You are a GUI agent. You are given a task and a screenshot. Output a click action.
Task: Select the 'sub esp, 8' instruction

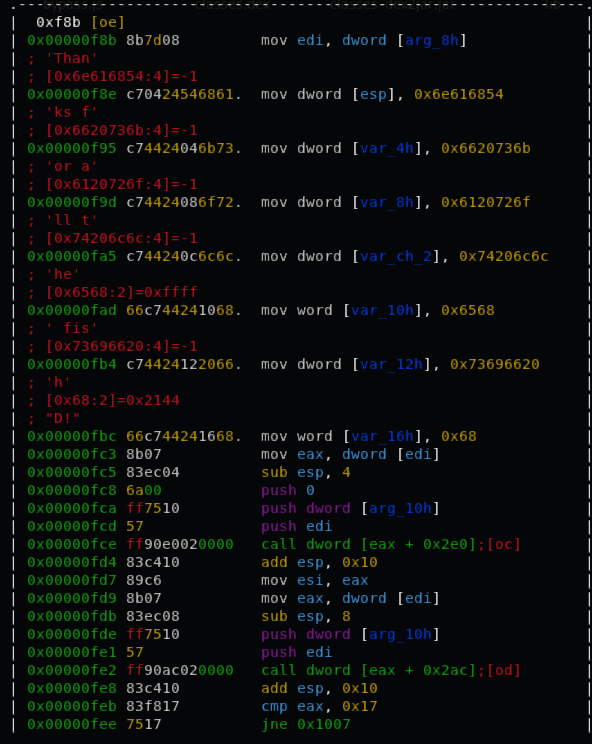[x=306, y=617]
